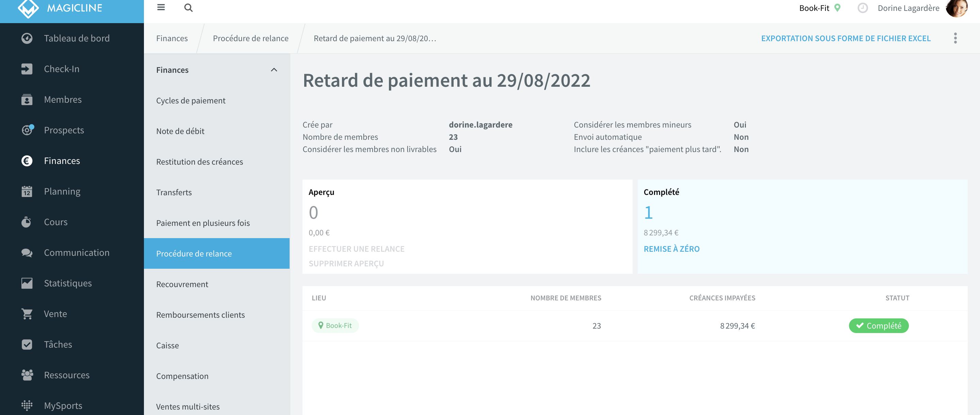
Task: Click the Magicline logo icon
Action: [28, 9]
